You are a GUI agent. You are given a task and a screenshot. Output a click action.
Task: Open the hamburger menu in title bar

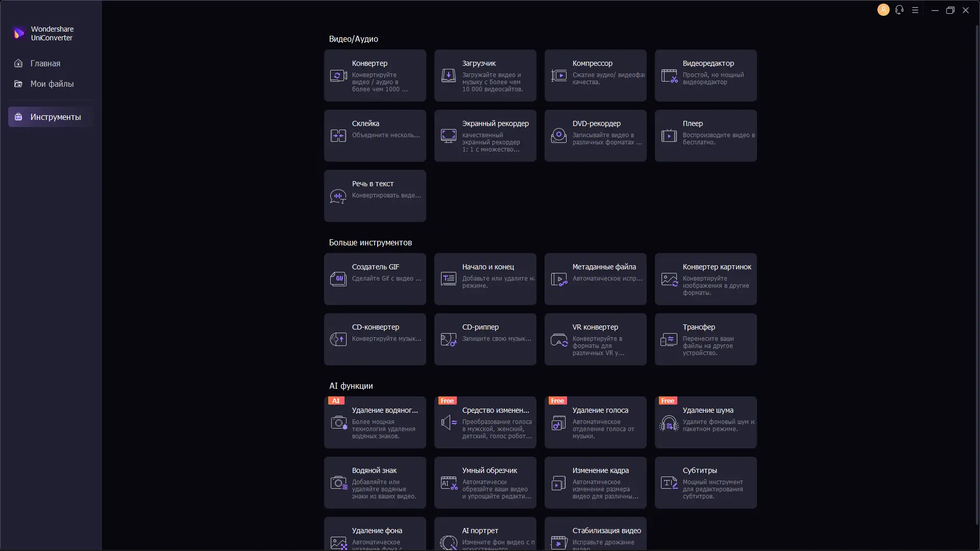tap(915, 10)
